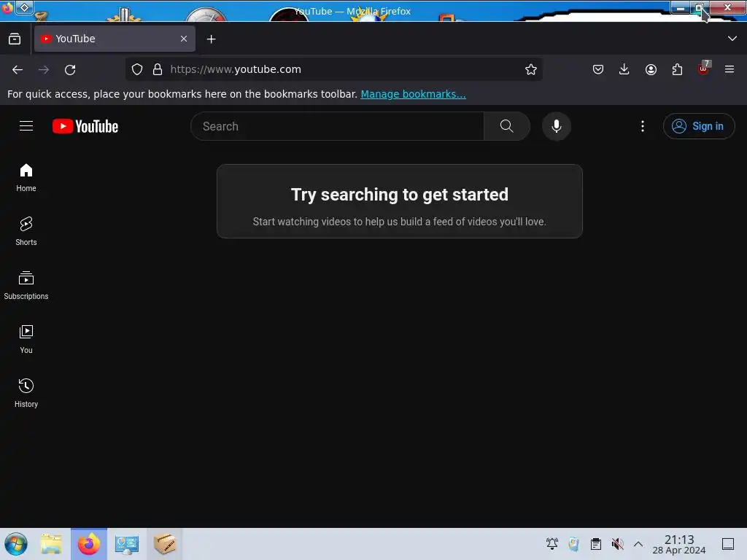Viewport: 747px width, 560px height.
Task: Open notifications bell in system tray
Action: coord(552,544)
